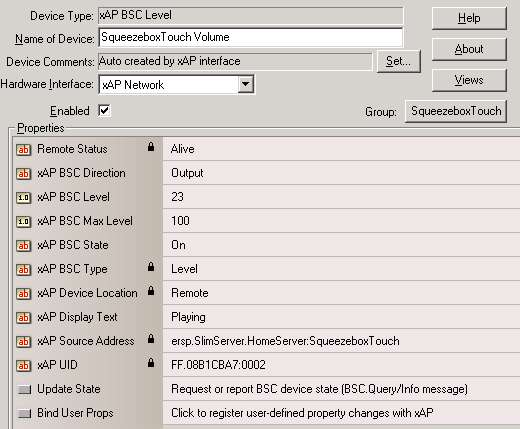This screenshot has height=429, width=520.
Task: Click the Remote Status 'ab' type icon
Action: coord(23,150)
